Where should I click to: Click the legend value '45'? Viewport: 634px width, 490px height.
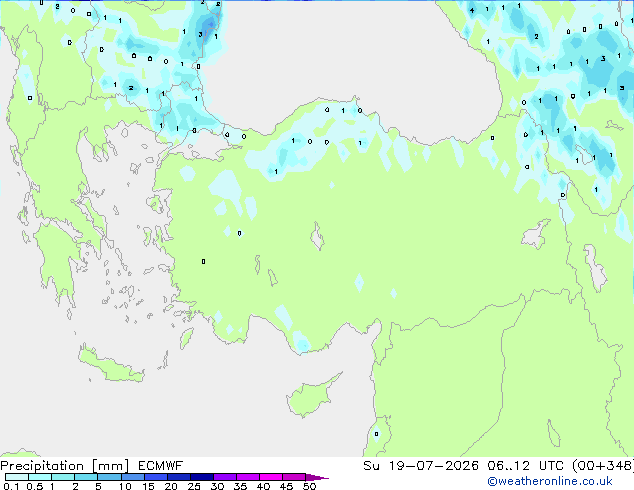pos(286,486)
